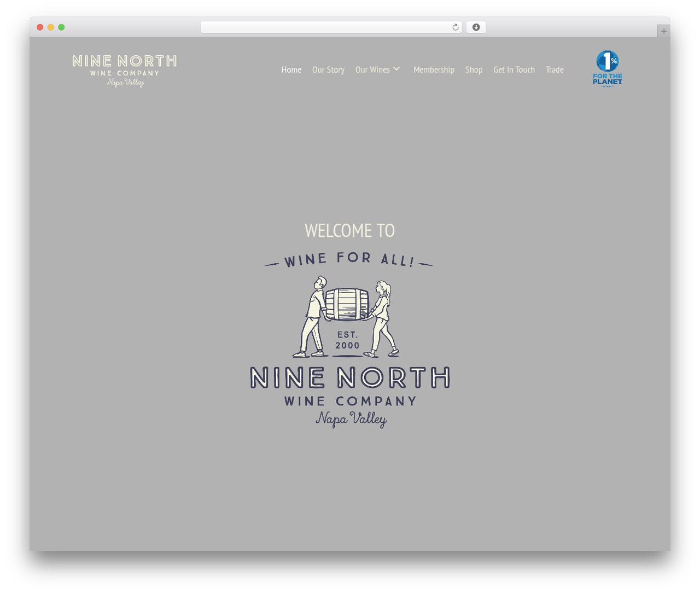
Task: Click the green maximize window button
Action: pos(61,27)
